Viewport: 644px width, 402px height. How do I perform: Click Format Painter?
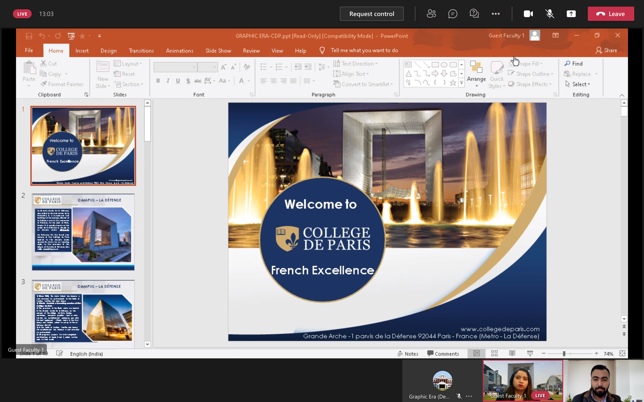62,84
